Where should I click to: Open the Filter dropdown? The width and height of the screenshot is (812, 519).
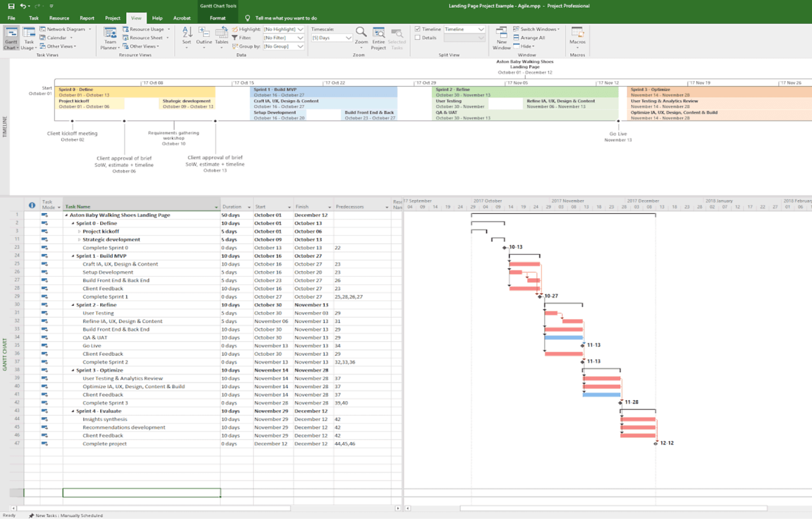(x=301, y=38)
